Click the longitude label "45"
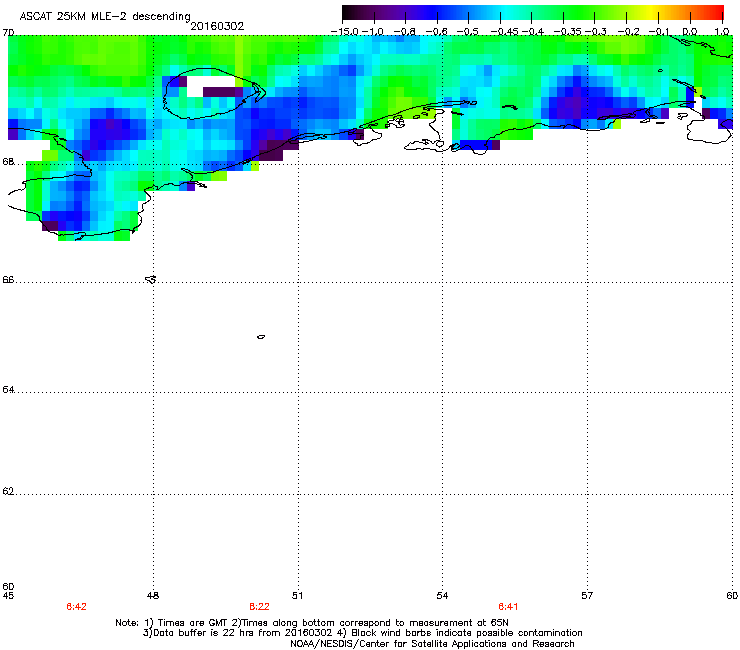740x650 pixels. [x=8, y=596]
